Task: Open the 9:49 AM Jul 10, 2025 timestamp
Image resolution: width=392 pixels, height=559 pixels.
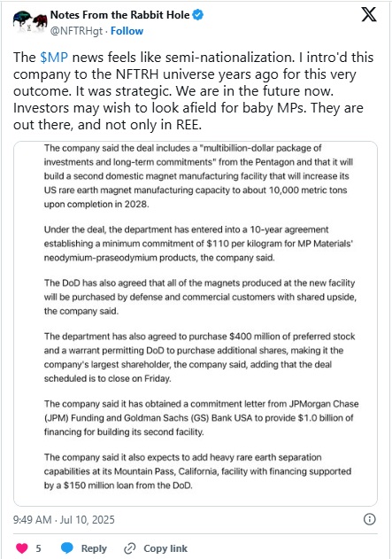Action: pos(64,519)
